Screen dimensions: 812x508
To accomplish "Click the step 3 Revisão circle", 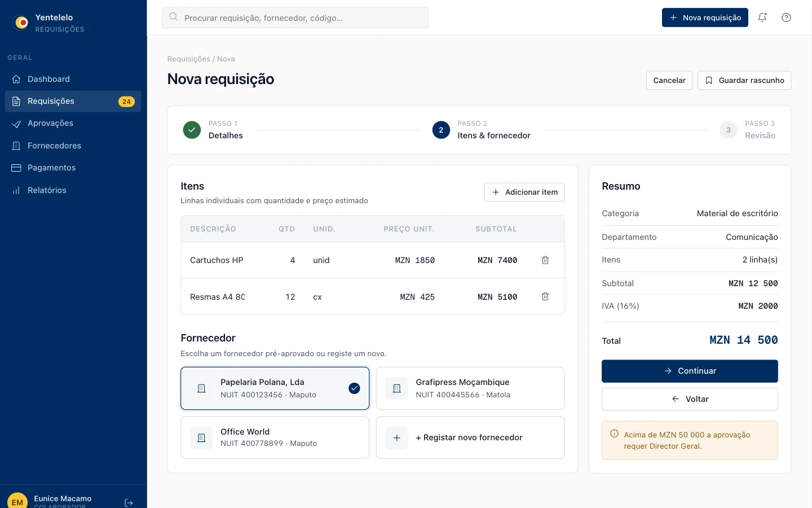I will 729,130.
